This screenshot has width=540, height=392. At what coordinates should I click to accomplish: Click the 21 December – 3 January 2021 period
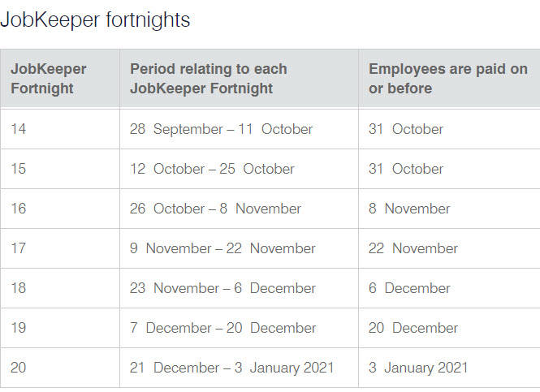pyautogui.click(x=231, y=368)
